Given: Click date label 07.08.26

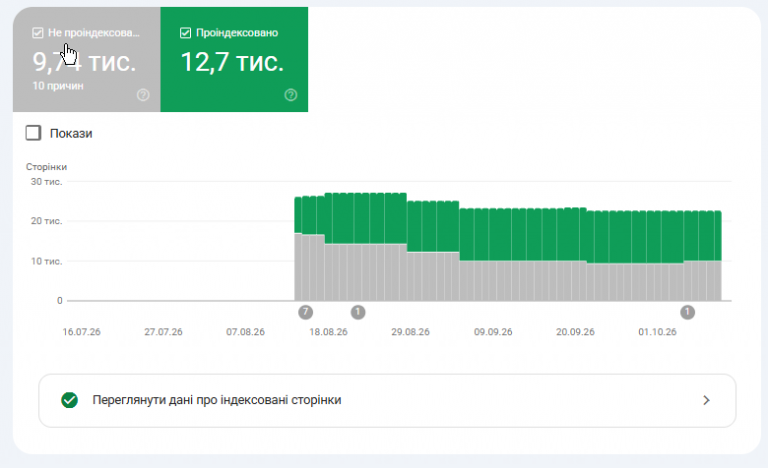Looking at the screenshot, I should (245, 332).
